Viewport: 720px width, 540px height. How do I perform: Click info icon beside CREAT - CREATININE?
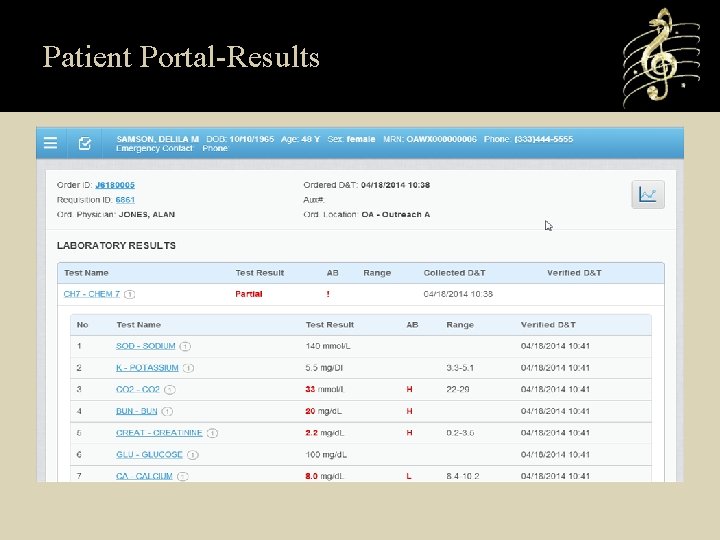[x=212, y=433]
